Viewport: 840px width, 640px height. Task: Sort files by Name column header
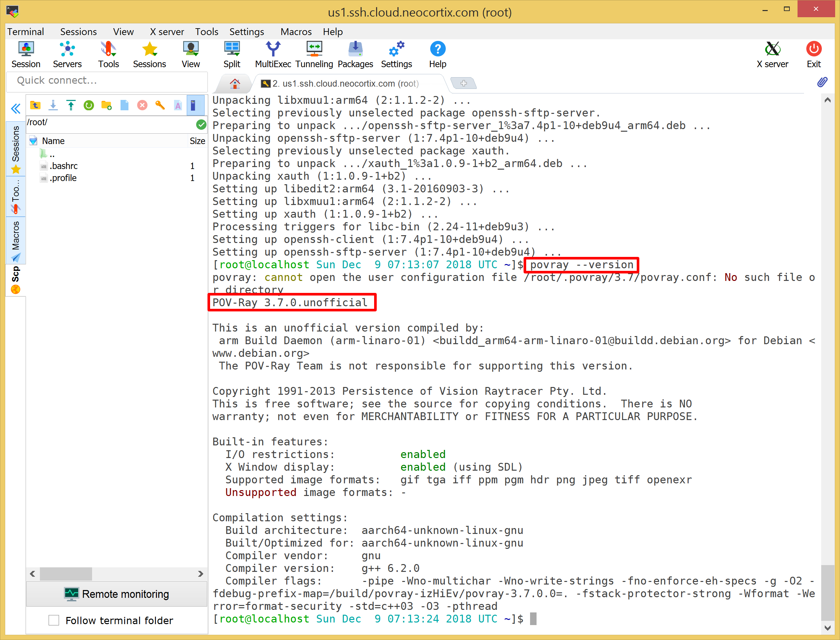click(x=53, y=141)
